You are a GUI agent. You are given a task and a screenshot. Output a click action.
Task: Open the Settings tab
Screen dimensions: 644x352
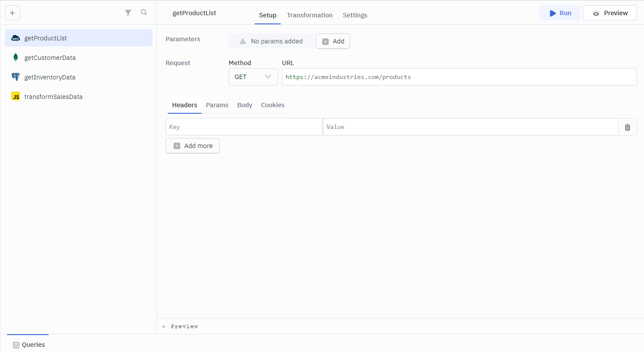(x=355, y=15)
